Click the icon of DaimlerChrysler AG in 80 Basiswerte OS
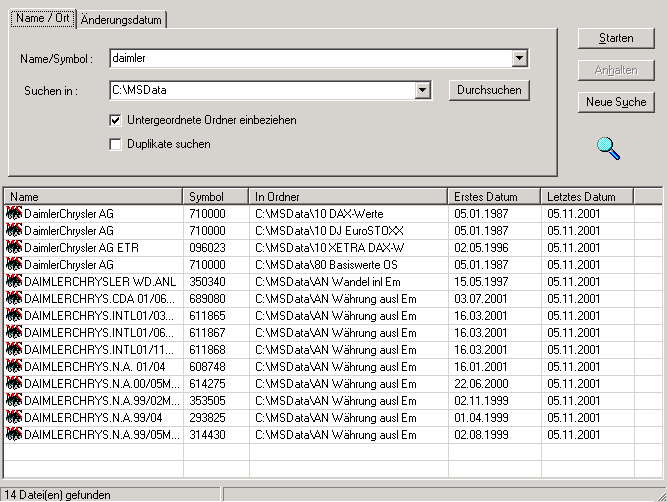This screenshot has height=502, width=667. 14,264
